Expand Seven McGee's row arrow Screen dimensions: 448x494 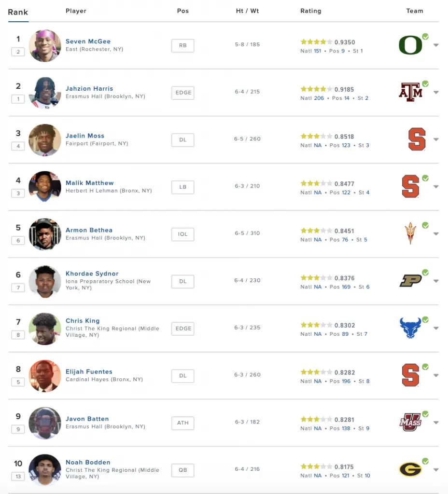(x=436, y=45)
